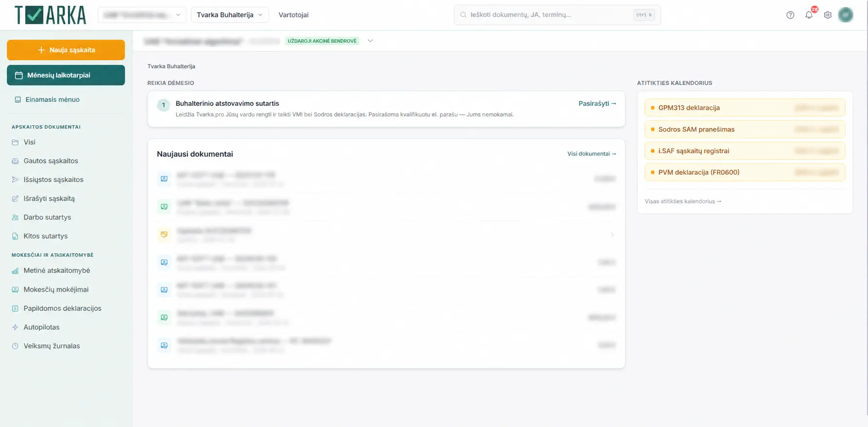The width and height of the screenshot is (868, 427).
Task: Open Visas atitikties kalendorius link
Action: point(683,201)
